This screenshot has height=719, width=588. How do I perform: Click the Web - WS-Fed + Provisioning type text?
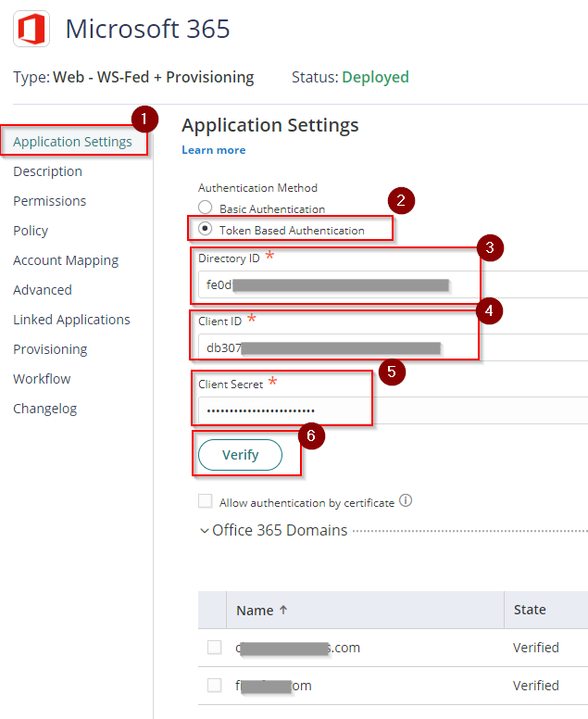click(154, 77)
